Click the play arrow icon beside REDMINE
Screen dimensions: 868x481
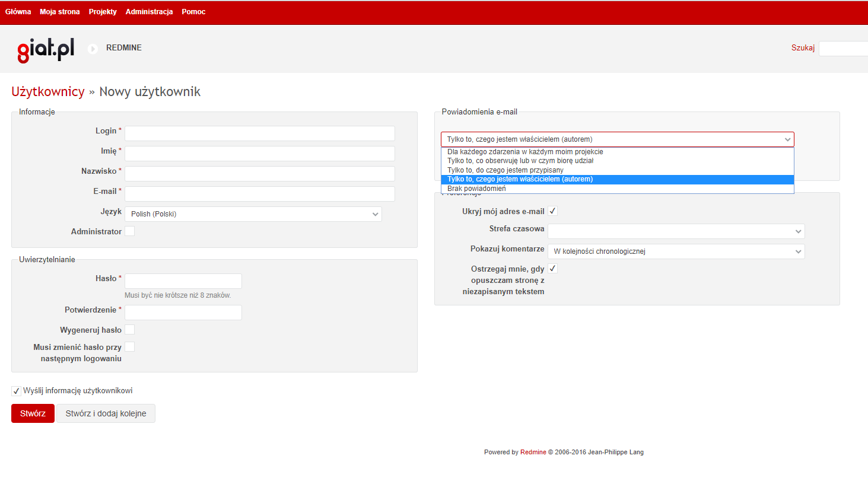click(93, 49)
